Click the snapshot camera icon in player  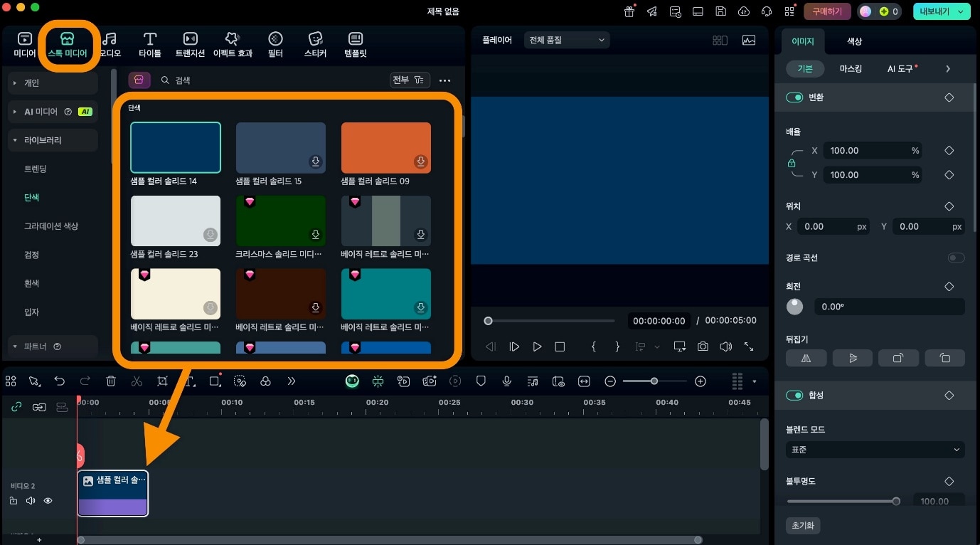pos(703,346)
